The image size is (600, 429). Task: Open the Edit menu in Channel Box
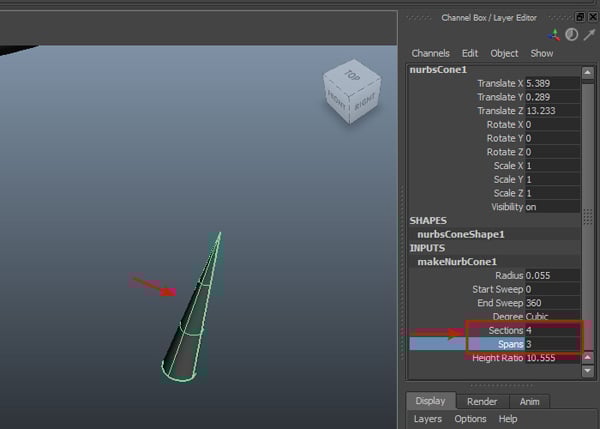coord(470,53)
